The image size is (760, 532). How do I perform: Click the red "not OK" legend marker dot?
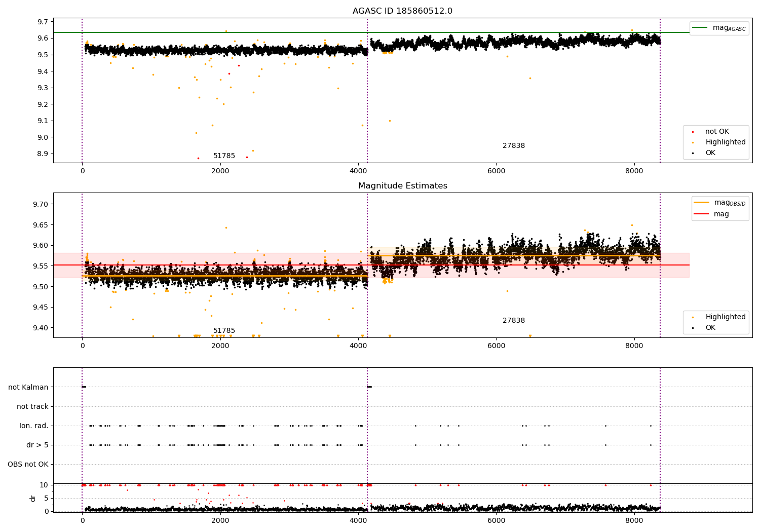(x=693, y=132)
